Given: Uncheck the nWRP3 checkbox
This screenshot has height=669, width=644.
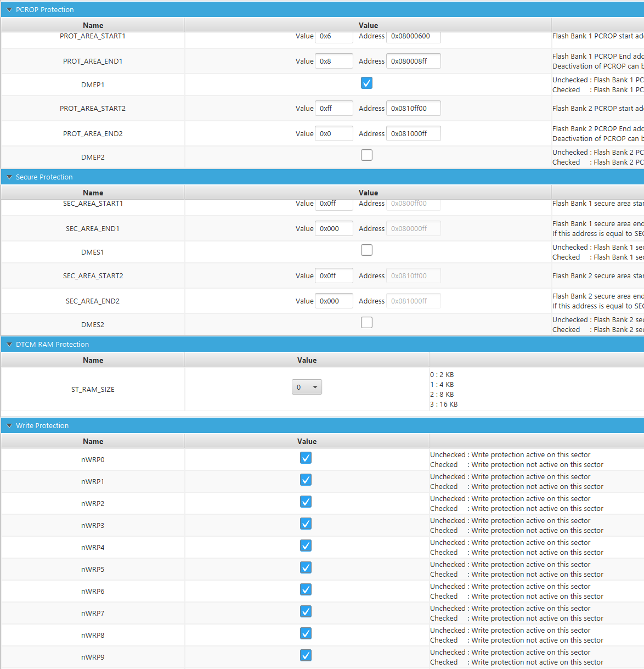Looking at the screenshot, I should point(306,524).
